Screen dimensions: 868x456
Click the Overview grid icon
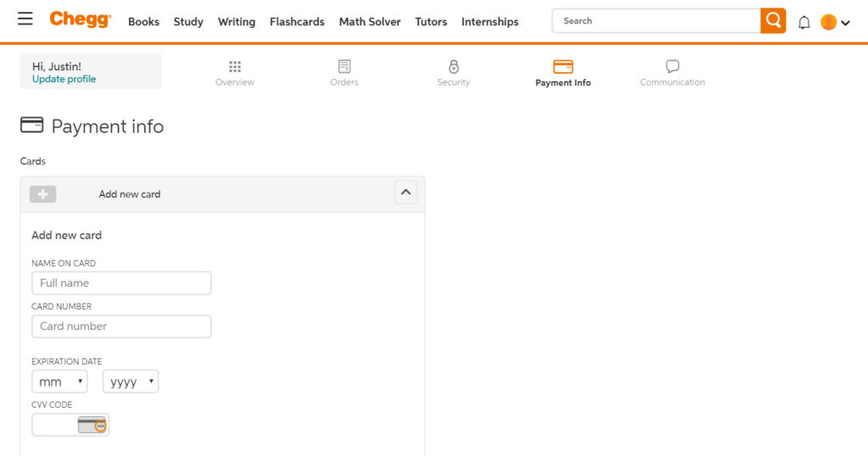click(235, 67)
